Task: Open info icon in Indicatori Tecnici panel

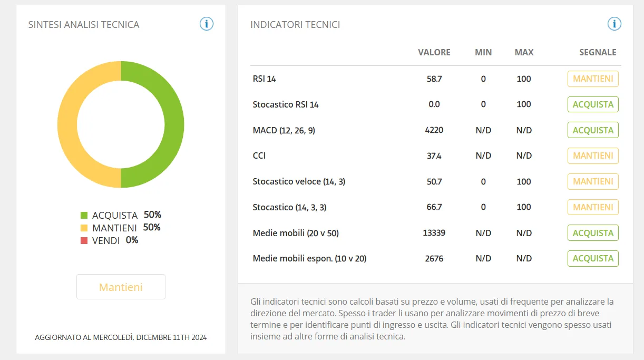Action: (x=614, y=24)
